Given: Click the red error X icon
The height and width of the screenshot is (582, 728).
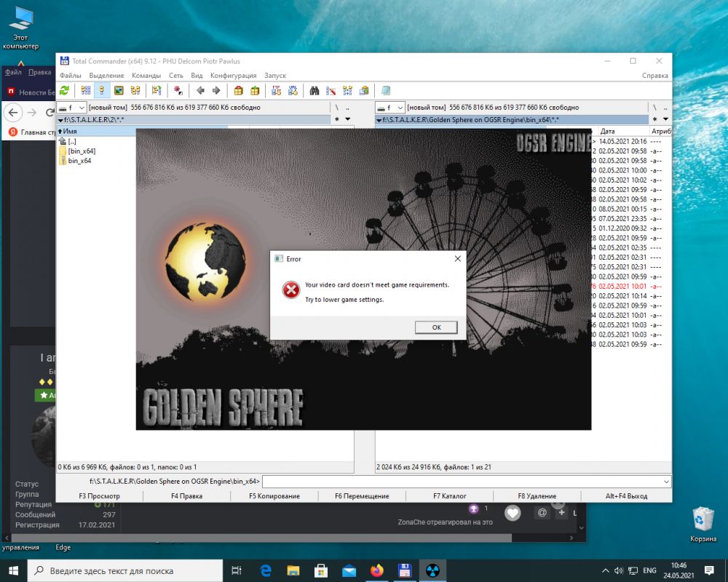Looking at the screenshot, I should click(290, 290).
